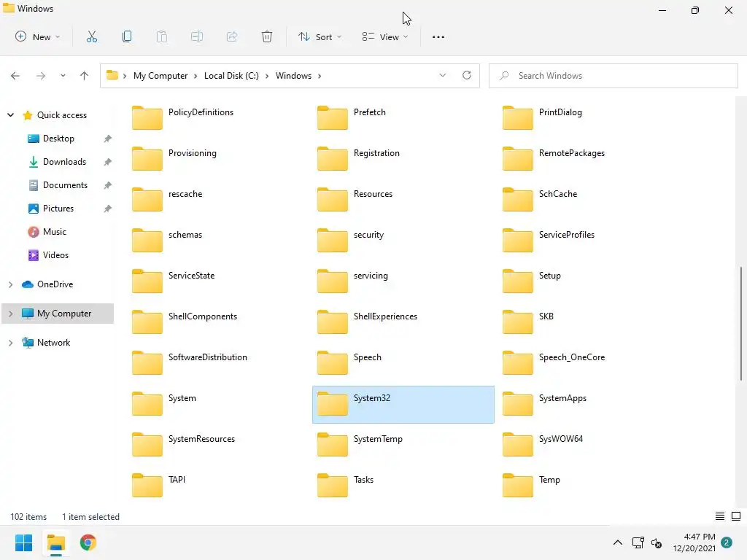Select the Temp folder
The image size is (747, 560).
(532, 486)
